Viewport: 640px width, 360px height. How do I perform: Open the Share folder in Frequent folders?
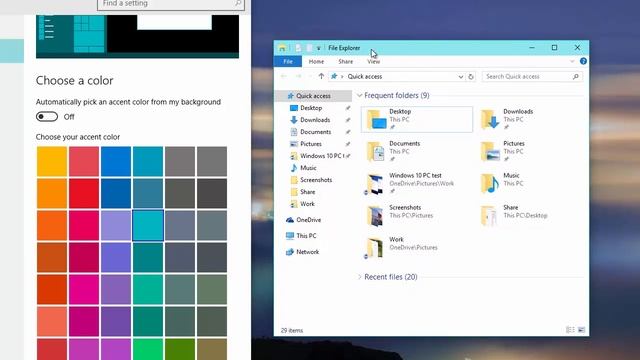[x=530, y=216]
